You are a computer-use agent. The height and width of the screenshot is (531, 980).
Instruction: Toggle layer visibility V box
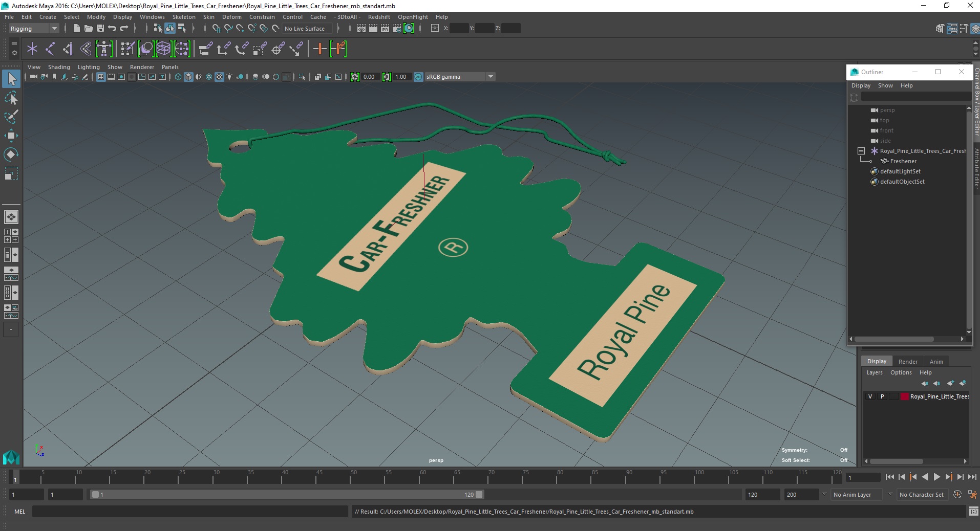[x=870, y=396]
